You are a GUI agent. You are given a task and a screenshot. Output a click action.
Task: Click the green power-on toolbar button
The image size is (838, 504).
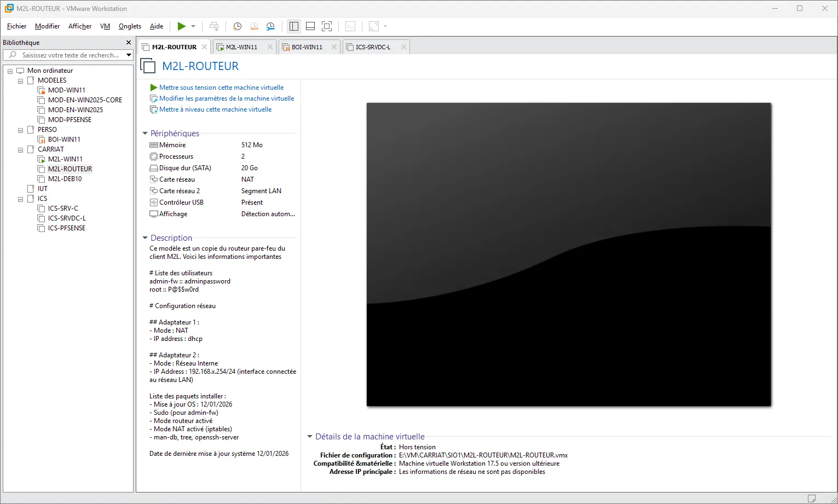click(x=181, y=26)
